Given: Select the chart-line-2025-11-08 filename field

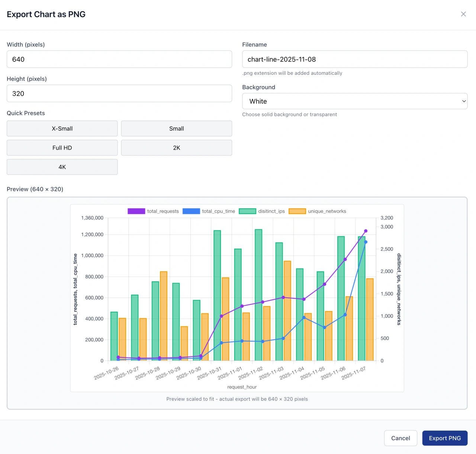Looking at the screenshot, I should 355,59.
